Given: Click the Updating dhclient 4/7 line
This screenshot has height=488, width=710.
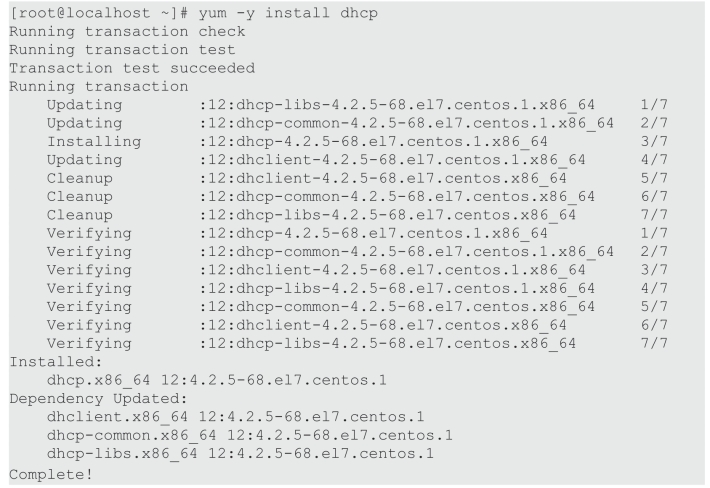Looking at the screenshot, I should pos(357,160).
